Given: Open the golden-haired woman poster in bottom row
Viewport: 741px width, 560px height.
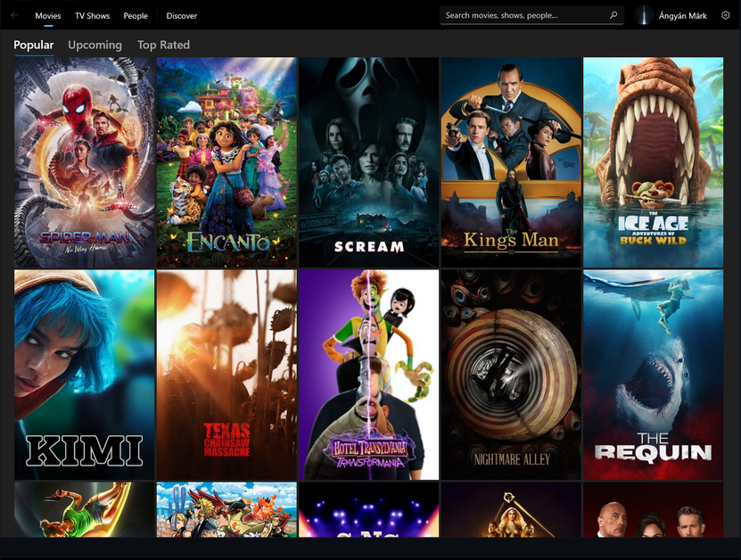Looking at the screenshot, I should [x=511, y=509].
